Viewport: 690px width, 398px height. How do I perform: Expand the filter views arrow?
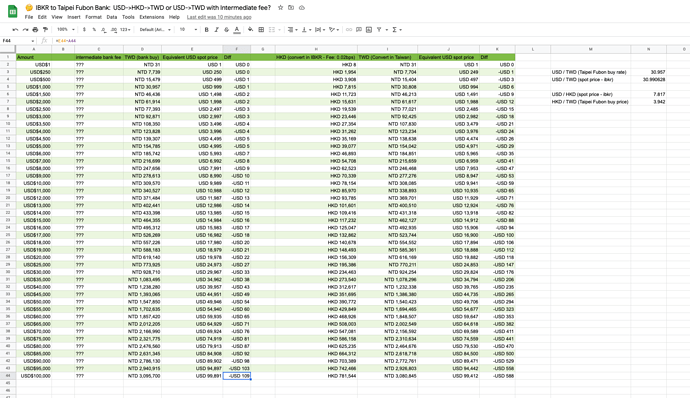(x=386, y=29)
